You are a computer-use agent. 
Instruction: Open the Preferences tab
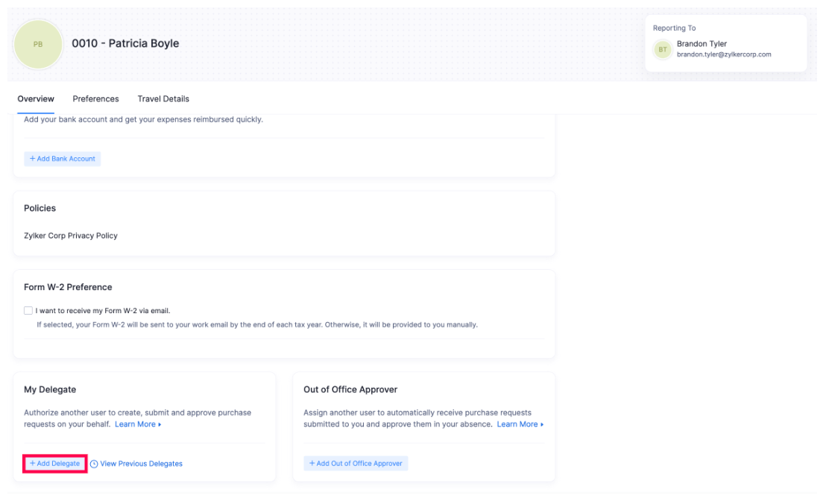click(x=95, y=98)
